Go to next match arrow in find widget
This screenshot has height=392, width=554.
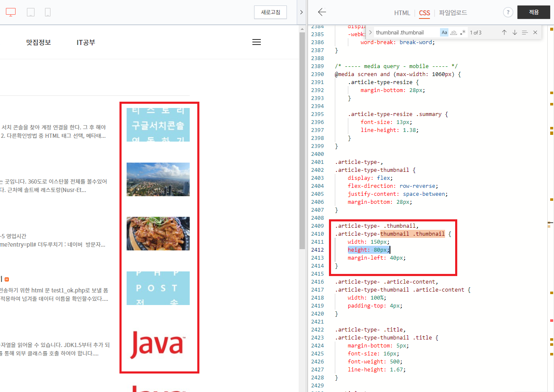(x=514, y=32)
